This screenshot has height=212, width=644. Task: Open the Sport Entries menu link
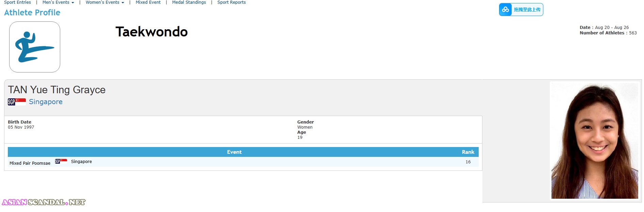17,2
